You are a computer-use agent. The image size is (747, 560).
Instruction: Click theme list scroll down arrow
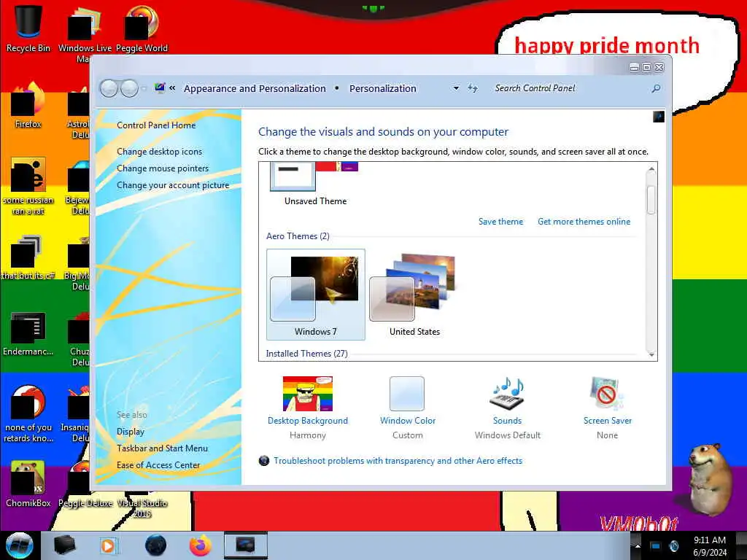pos(651,355)
